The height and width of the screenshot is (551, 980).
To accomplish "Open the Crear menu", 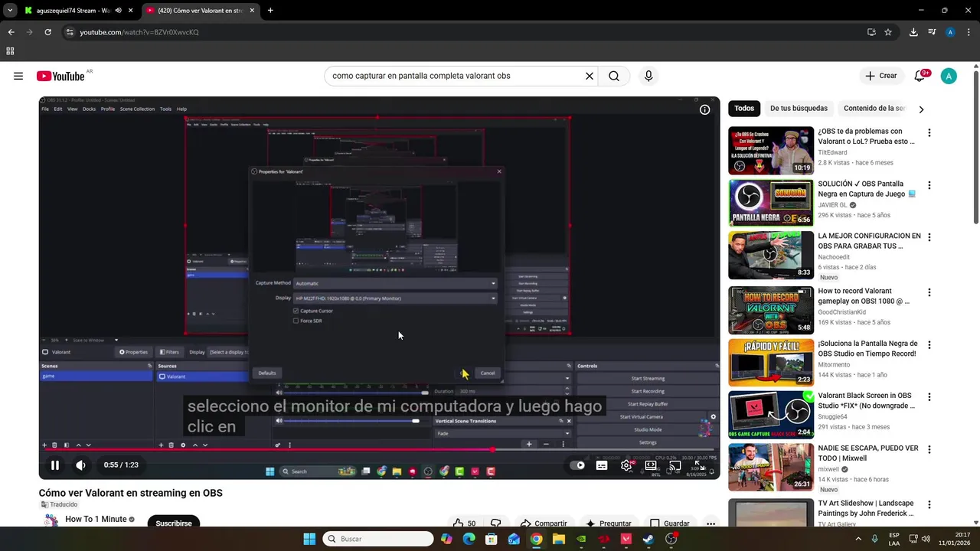I will (881, 76).
